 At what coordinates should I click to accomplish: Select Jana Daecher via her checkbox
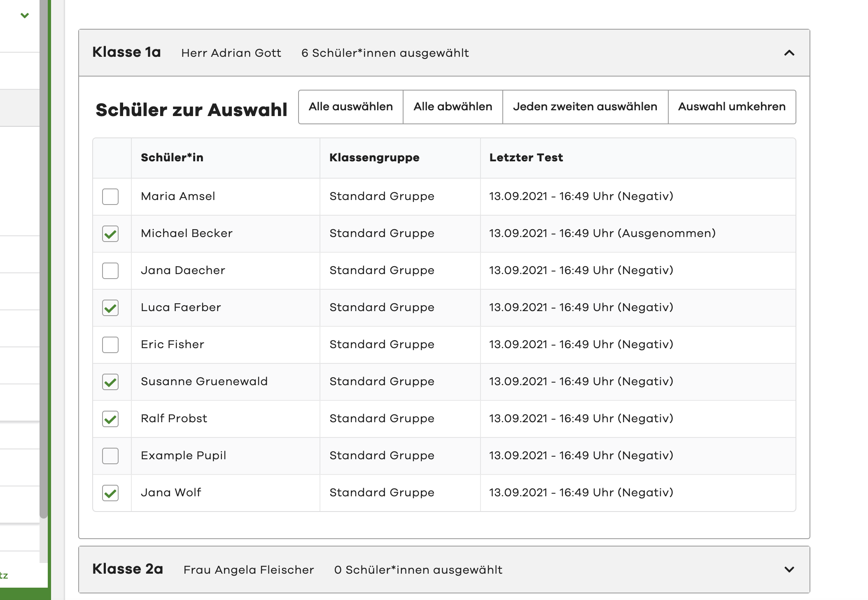[x=110, y=270]
